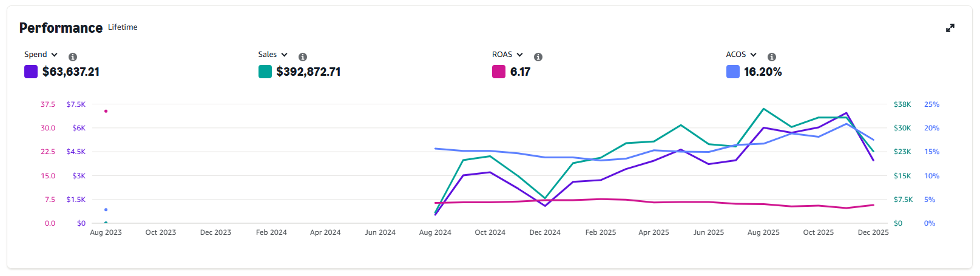Click the info icon next to Sales
This screenshot has width=980, height=276.
coord(303,57)
